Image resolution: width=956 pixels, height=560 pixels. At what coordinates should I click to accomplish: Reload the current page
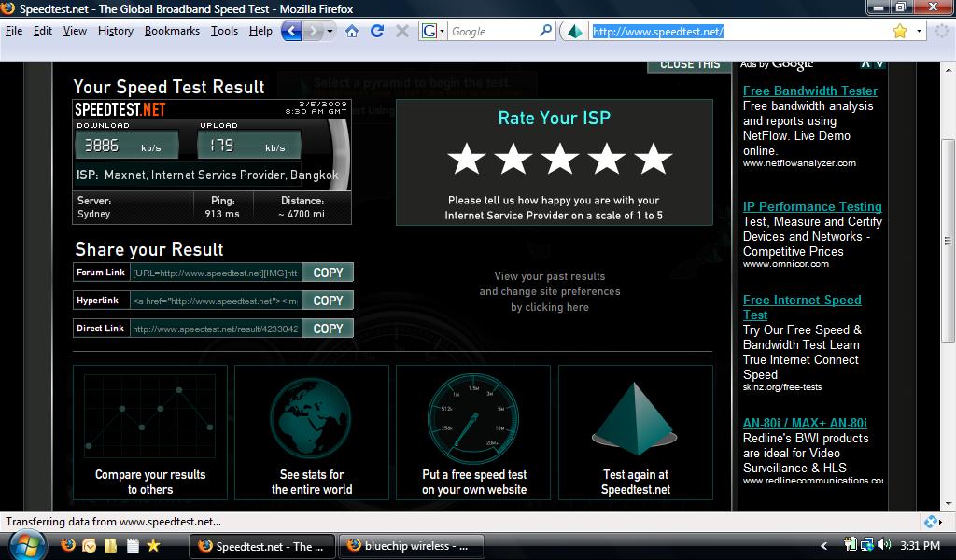377,31
